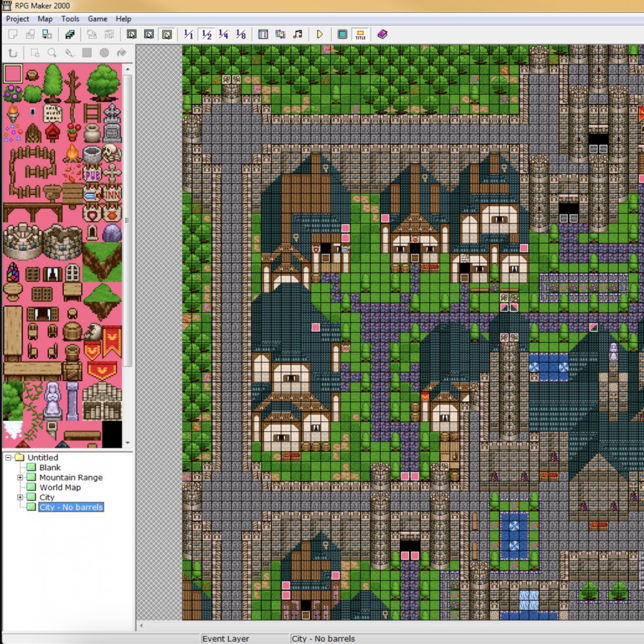Expand the City map node
The height and width of the screenshot is (644, 644).
[x=20, y=497]
